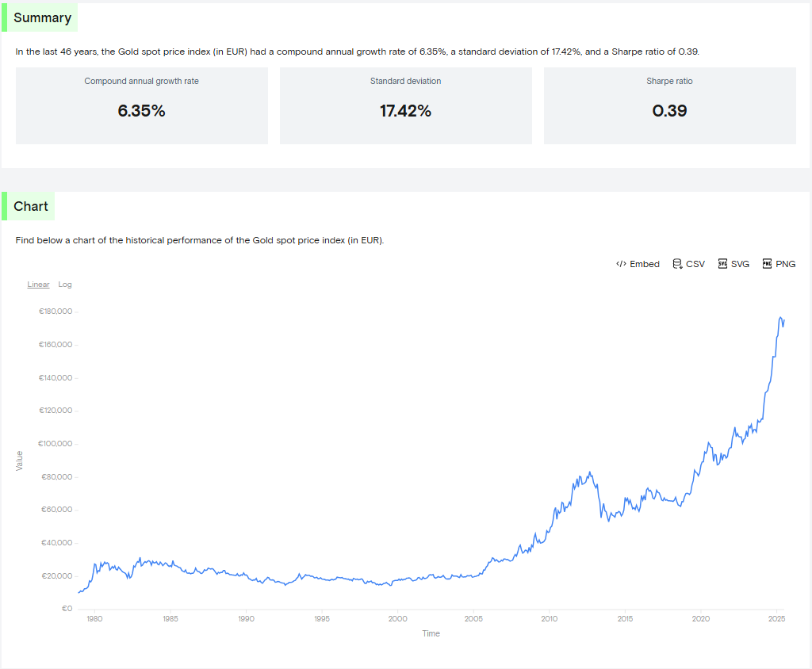Screen dimensions: 812x669
Task: Click the Chart section heading
Action: point(31,206)
